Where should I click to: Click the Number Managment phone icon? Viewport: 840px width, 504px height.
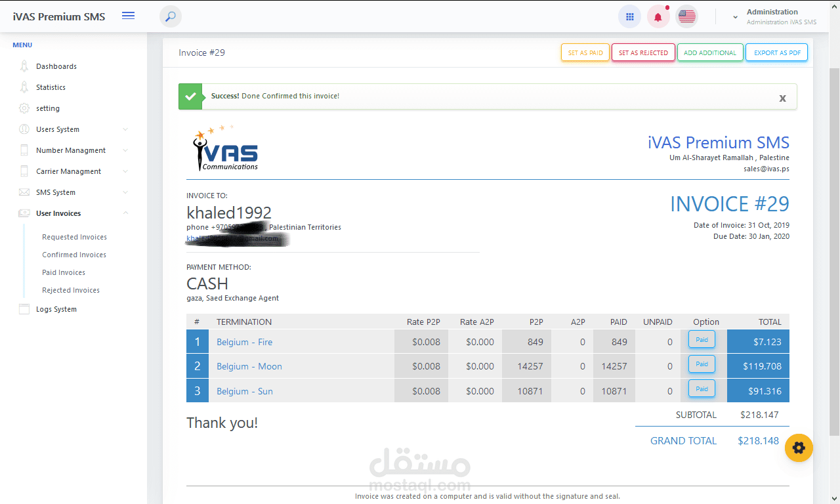pyautogui.click(x=24, y=150)
